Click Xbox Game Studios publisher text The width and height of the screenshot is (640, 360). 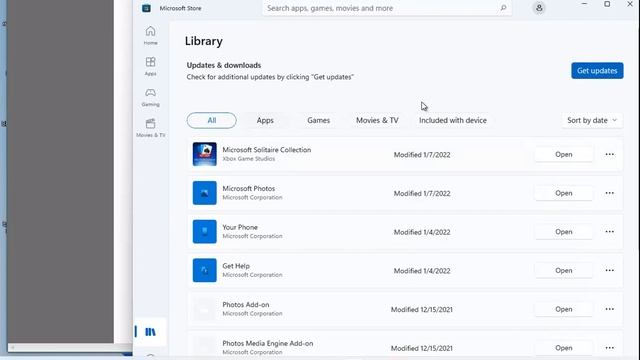249,159
